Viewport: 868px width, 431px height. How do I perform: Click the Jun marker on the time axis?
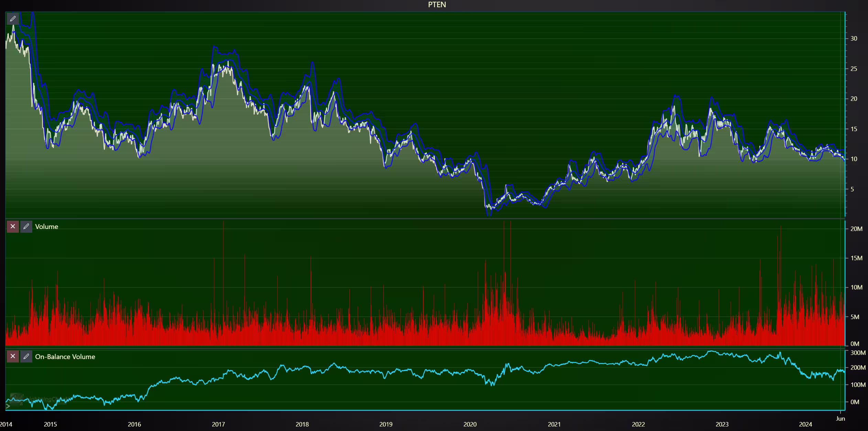pos(840,419)
